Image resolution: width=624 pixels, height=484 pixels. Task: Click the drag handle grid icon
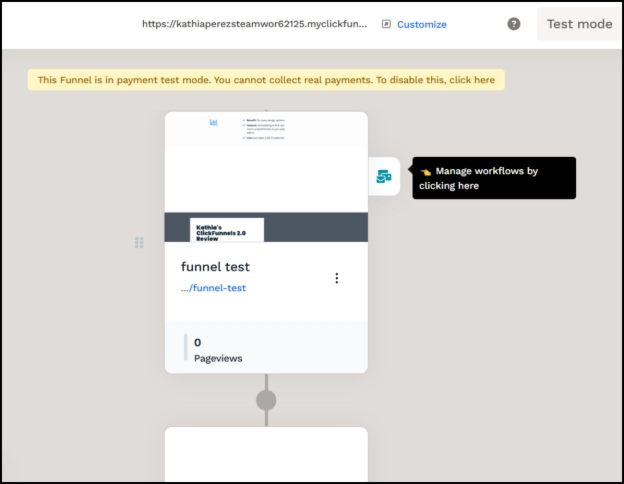(139, 242)
